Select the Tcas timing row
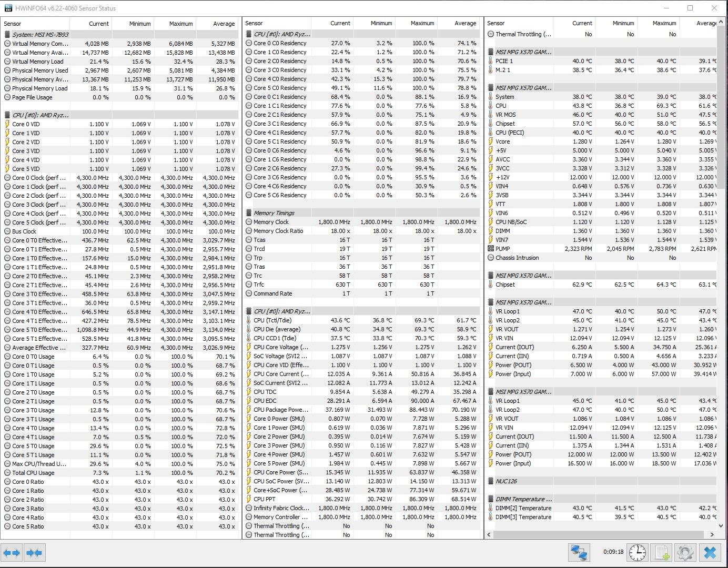The image size is (728, 568). (x=362, y=240)
